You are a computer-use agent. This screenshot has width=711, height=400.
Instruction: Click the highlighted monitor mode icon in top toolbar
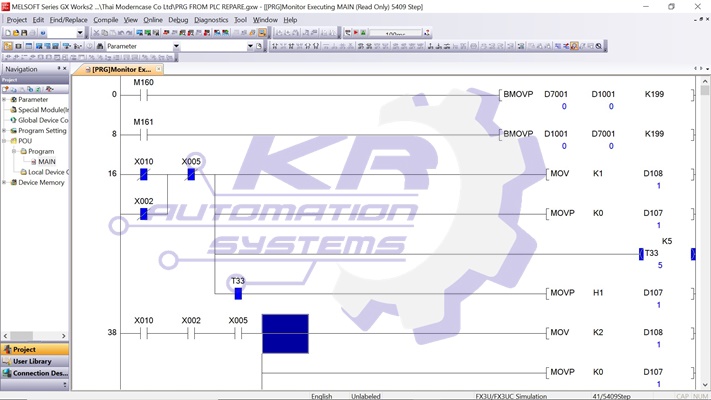(x=263, y=33)
